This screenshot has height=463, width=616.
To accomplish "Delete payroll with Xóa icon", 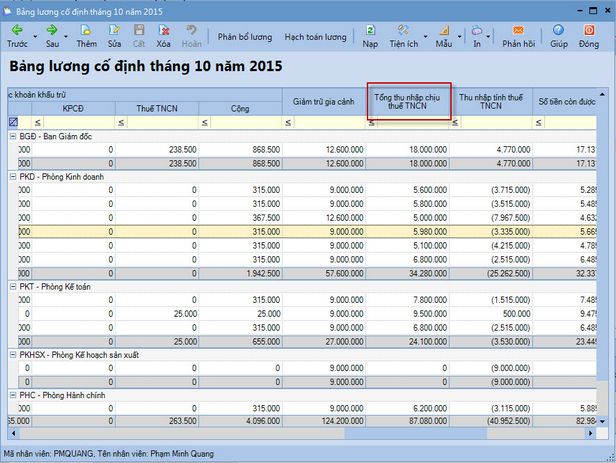I will tap(163, 30).
